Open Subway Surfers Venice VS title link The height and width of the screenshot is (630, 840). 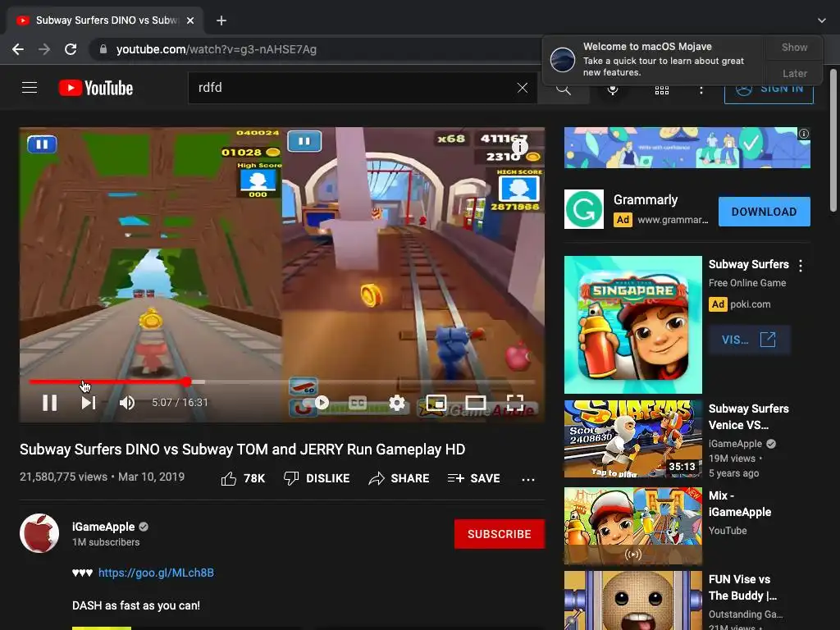[x=748, y=417]
